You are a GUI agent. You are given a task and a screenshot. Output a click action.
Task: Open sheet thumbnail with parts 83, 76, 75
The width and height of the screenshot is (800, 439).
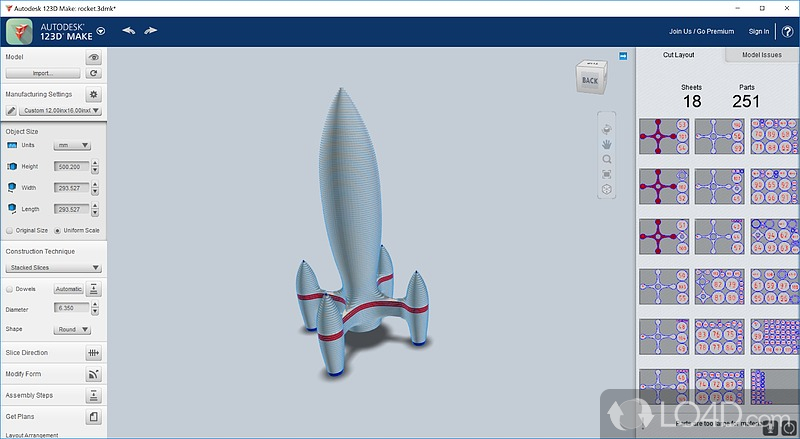719,337
